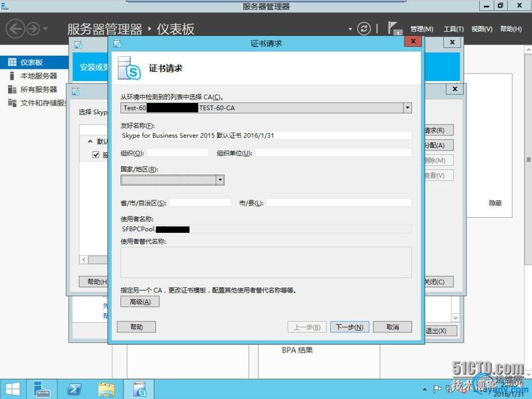532x399 pixels.
Task: Click the 组织(O) input field
Action: (x=178, y=153)
